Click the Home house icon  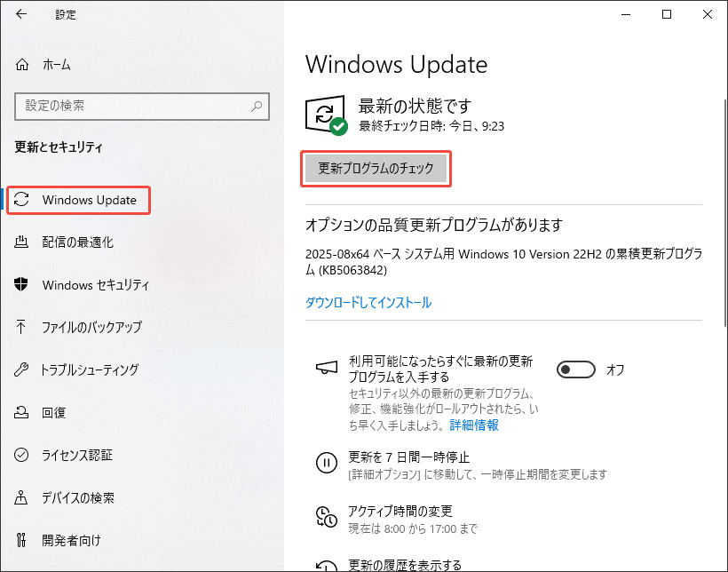22,65
